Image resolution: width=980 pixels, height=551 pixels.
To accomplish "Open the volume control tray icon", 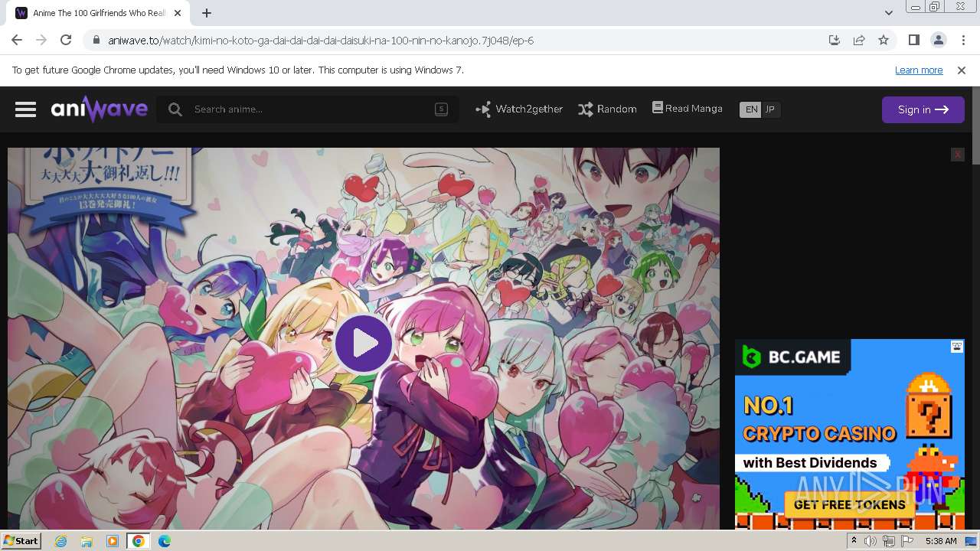I will [871, 541].
